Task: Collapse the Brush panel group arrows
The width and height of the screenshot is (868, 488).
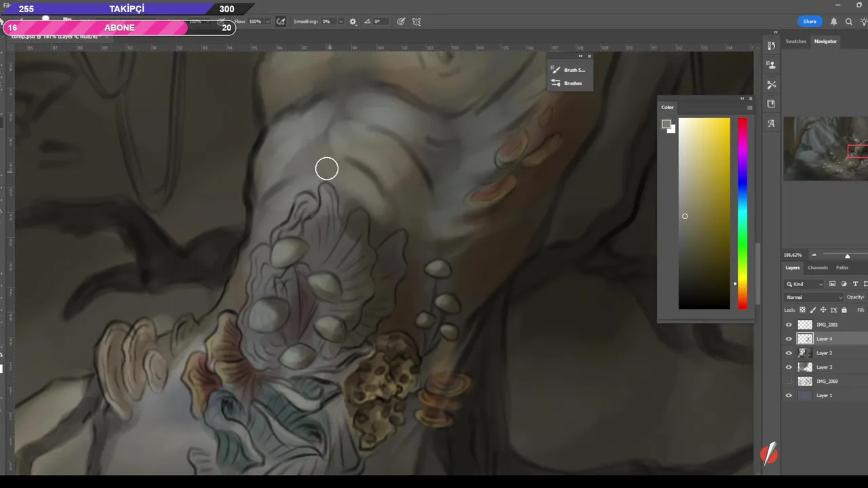Action: coord(580,56)
